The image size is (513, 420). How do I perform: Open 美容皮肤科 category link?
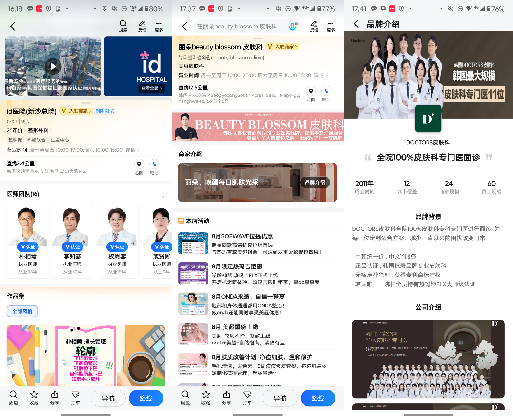(x=193, y=66)
